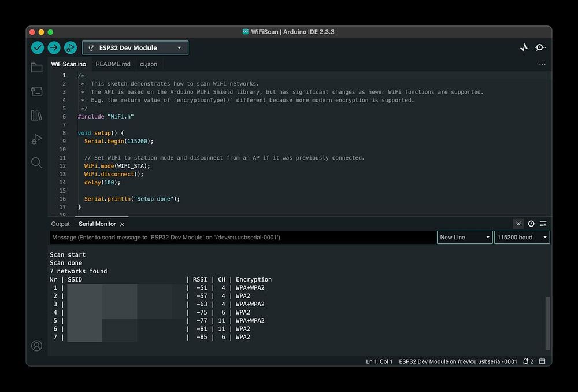Close the Serial Monitor tab
Image resolution: width=578 pixels, height=392 pixels.
coord(123,224)
